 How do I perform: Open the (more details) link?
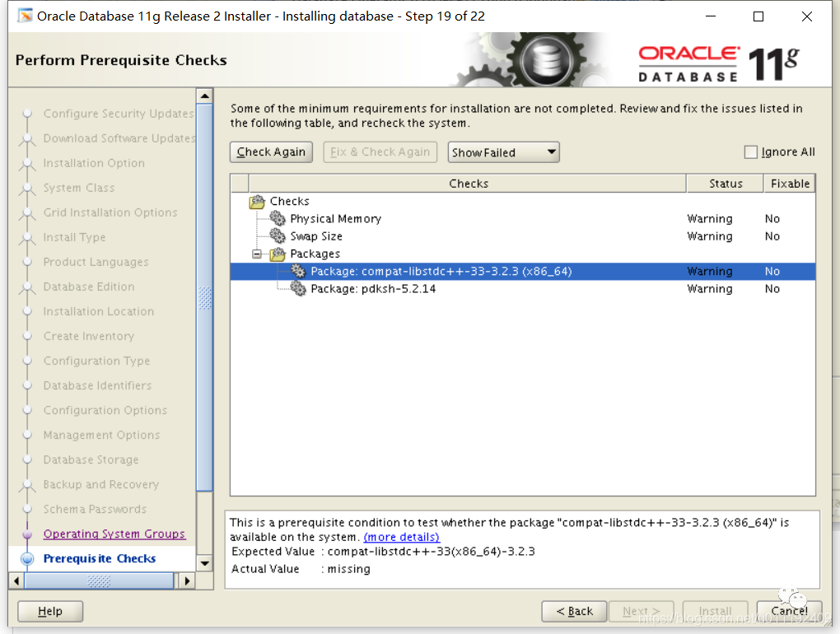[401, 537]
